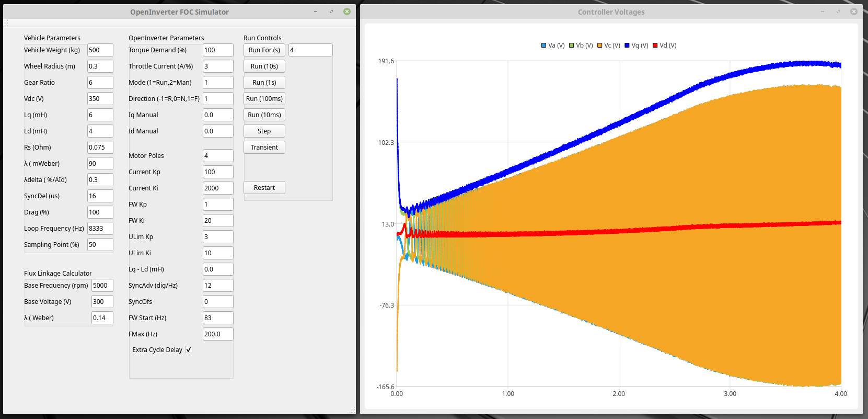Viewport: 868px width, 419px height.
Task: Focus the Vehicle Weight (kg) field
Action: [x=100, y=50]
